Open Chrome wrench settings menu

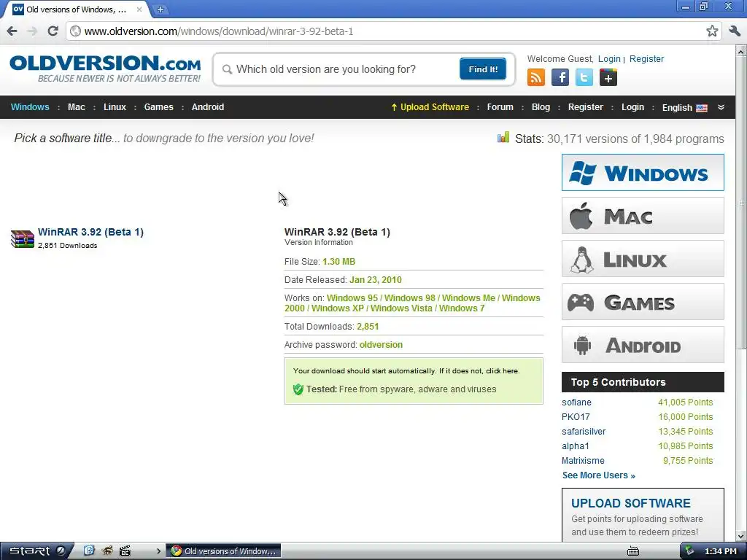[x=735, y=31]
